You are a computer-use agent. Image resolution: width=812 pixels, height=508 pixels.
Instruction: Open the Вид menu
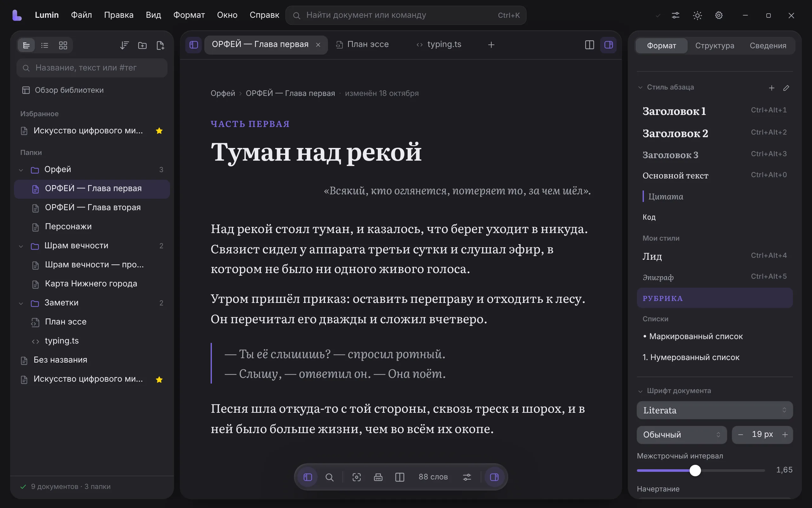153,15
